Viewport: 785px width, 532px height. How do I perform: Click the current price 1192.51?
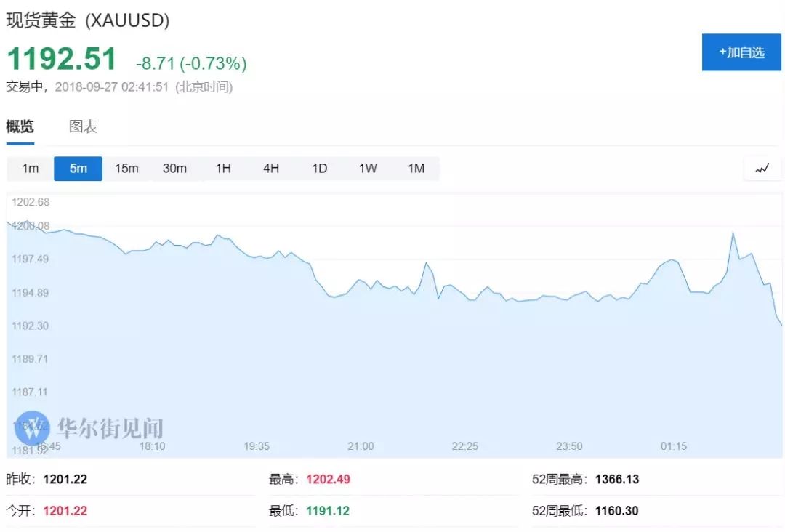62,60
